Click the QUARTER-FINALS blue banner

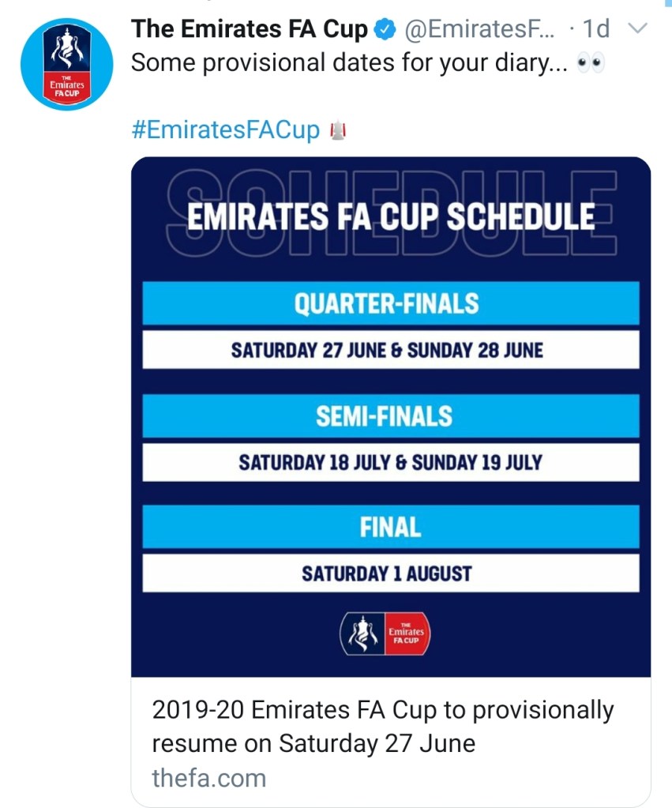point(390,303)
